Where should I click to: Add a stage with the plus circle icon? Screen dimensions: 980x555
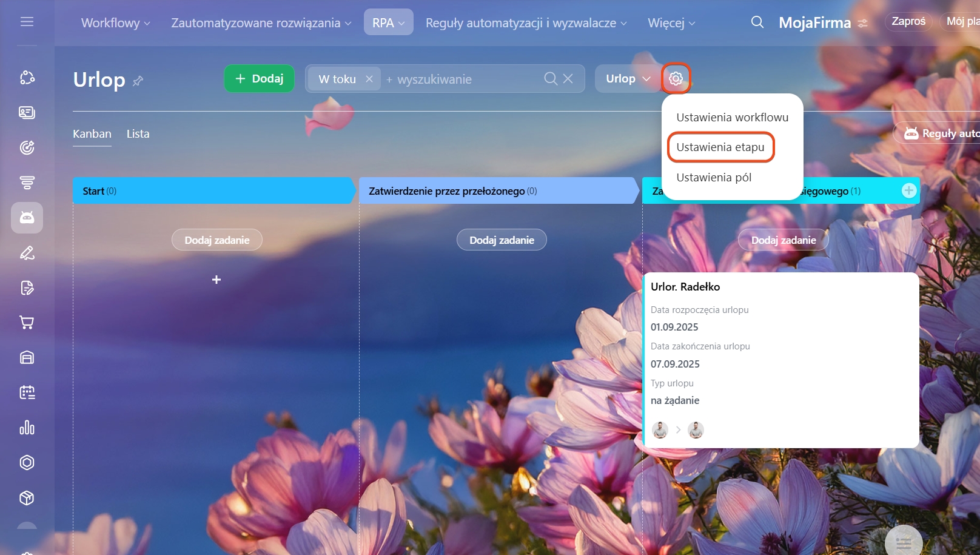pyautogui.click(x=908, y=190)
